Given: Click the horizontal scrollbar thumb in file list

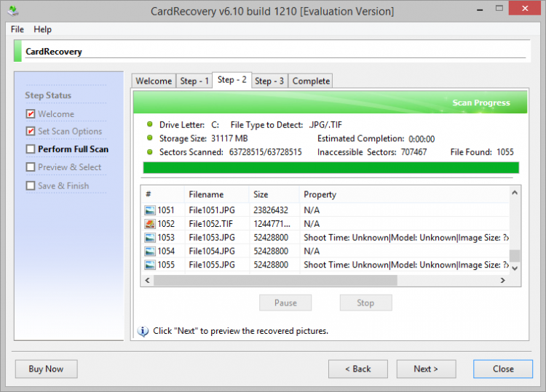Looking at the screenshot, I should point(275,280).
